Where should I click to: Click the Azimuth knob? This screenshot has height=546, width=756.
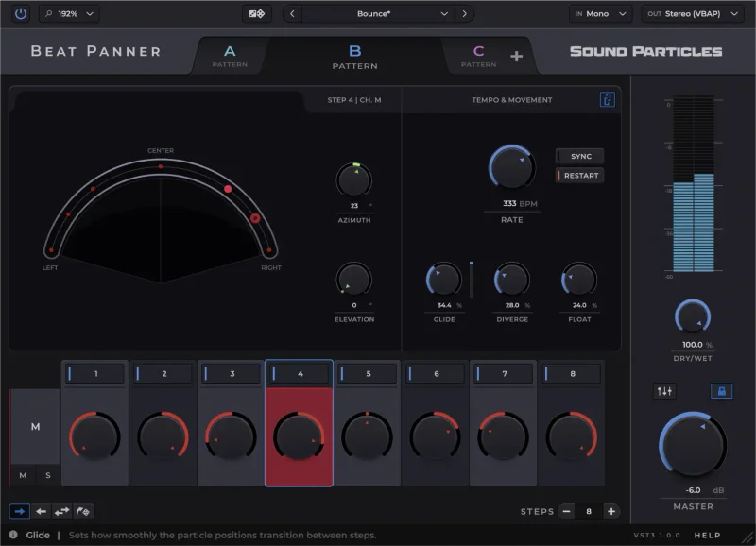pyautogui.click(x=353, y=180)
